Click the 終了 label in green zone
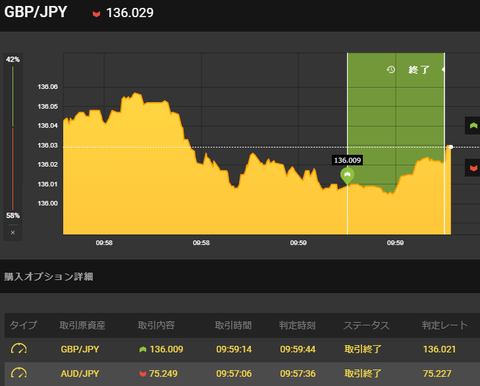This screenshot has width=480, height=386. [419, 70]
